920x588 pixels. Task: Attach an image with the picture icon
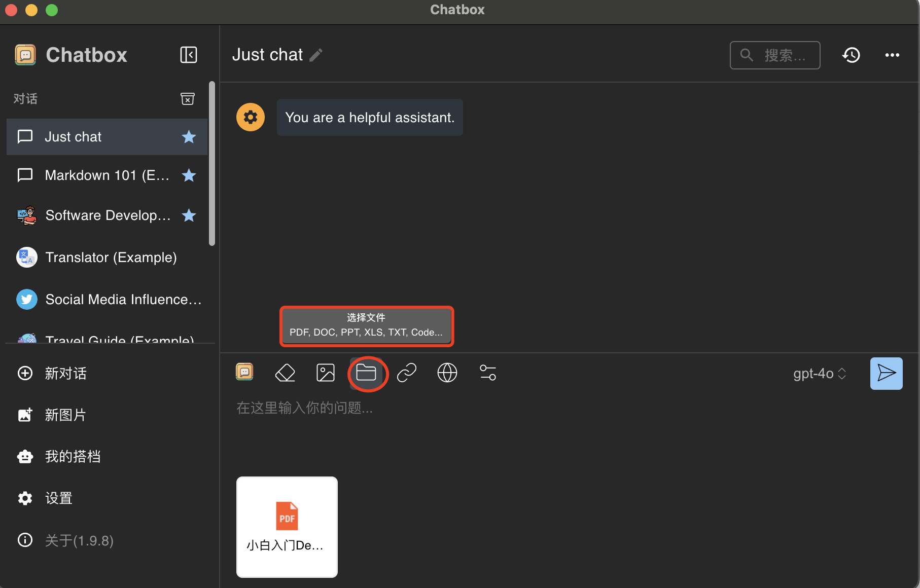pos(326,373)
